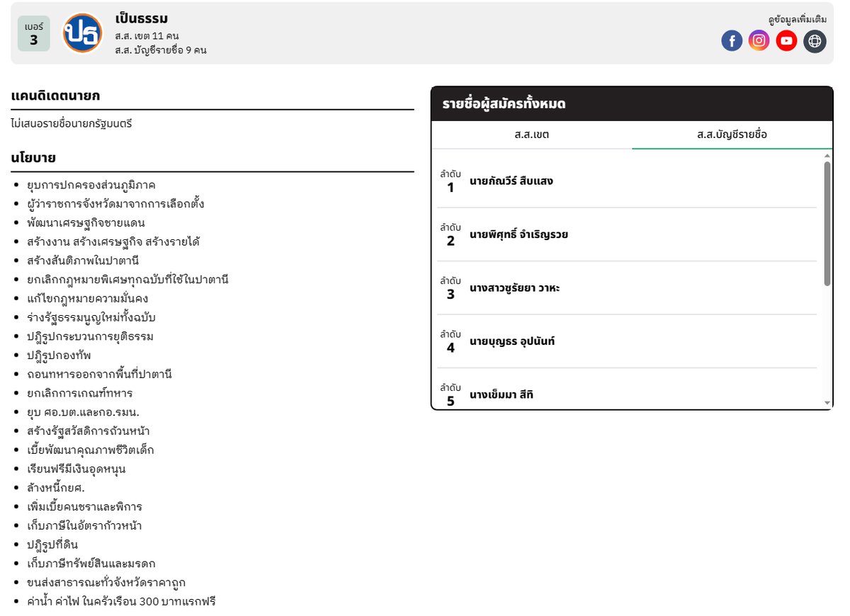Click the ส.ส. เขต 11 คน text
This screenshot has width=850, height=616.
pos(147,35)
